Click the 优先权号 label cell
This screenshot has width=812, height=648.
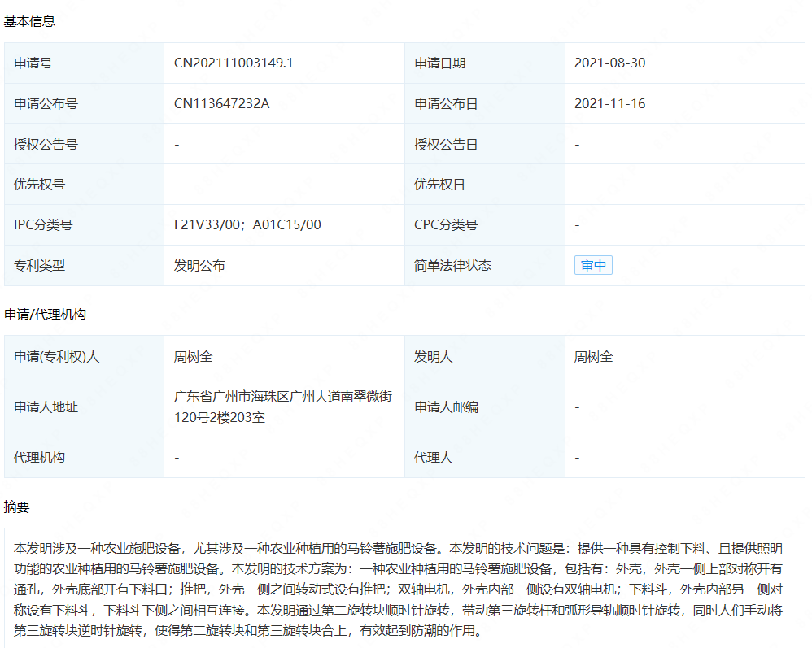click(x=85, y=185)
